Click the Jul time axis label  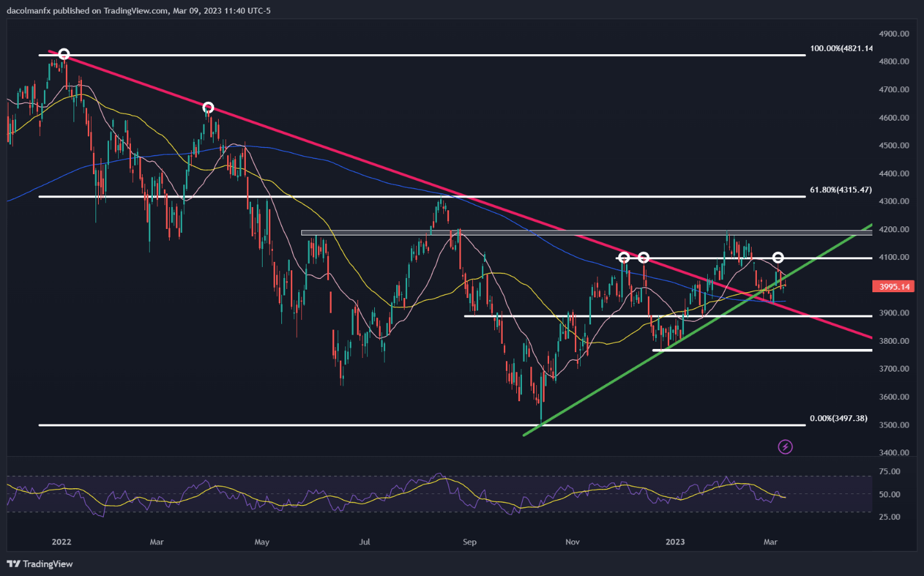point(365,542)
